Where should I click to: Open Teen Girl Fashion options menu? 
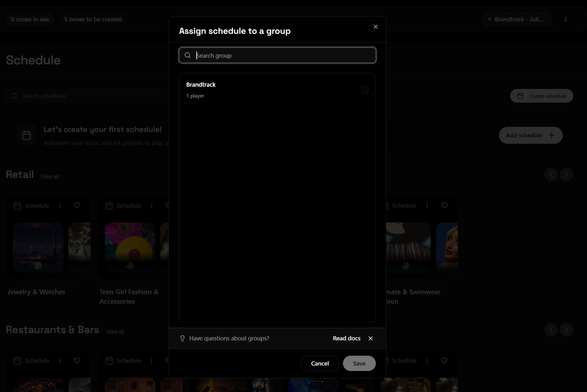pos(152,206)
